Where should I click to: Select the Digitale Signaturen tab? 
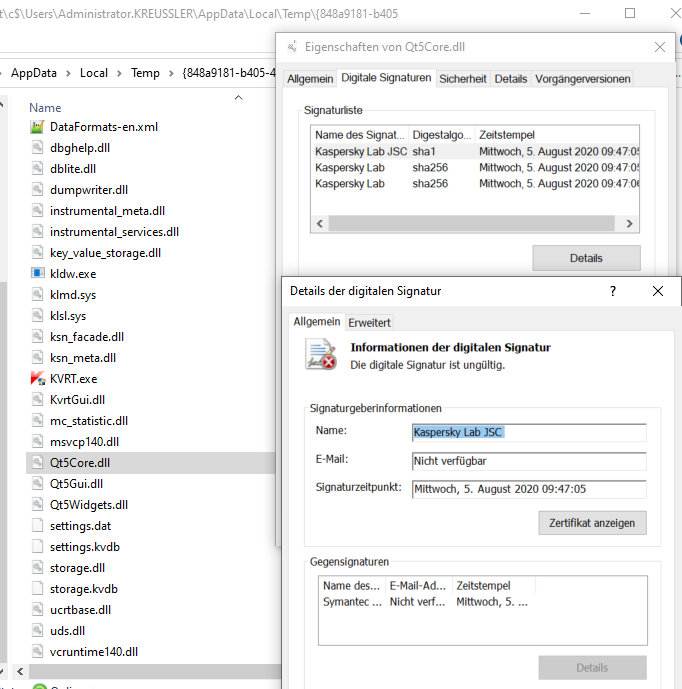point(386,78)
